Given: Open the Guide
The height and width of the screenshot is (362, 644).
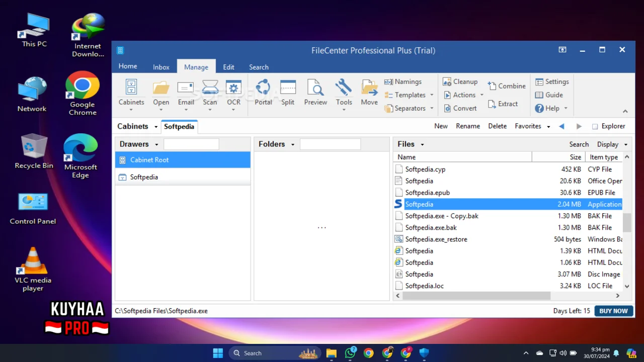Looking at the screenshot, I should (x=549, y=95).
